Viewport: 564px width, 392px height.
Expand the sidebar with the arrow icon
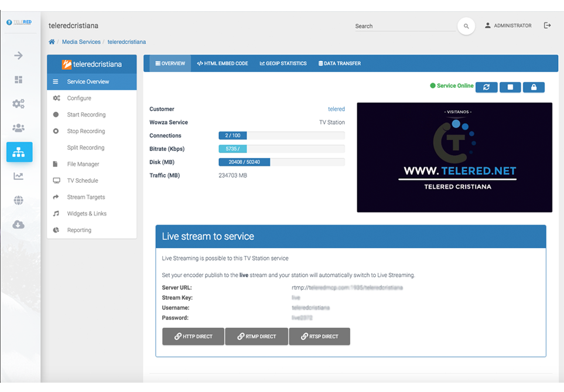[x=18, y=56]
